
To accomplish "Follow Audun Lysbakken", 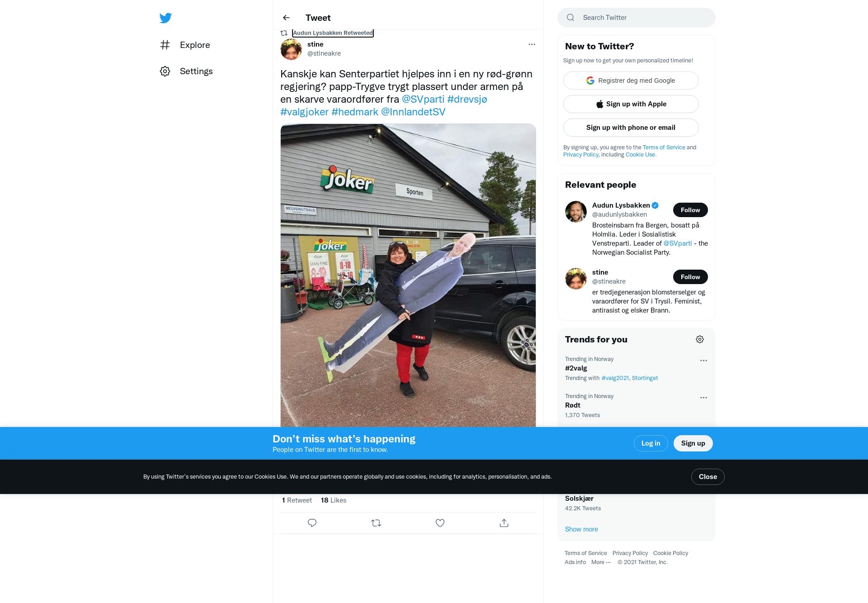I will pyautogui.click(x=690, y=210).
